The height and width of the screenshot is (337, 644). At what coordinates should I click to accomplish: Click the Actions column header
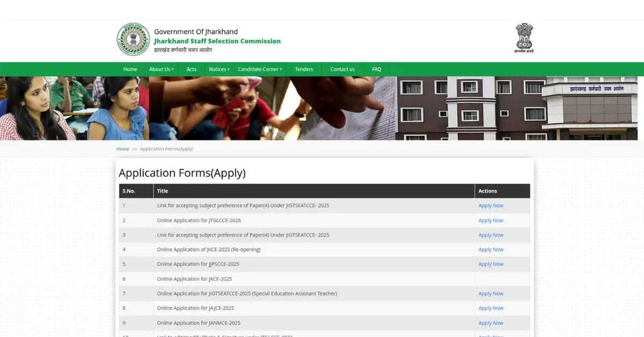[x=502, y=191]
